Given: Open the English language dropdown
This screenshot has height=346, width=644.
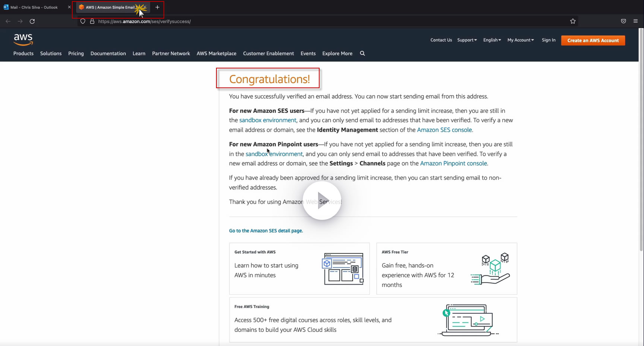Looking at the screenshot, I should coord(492,40).
